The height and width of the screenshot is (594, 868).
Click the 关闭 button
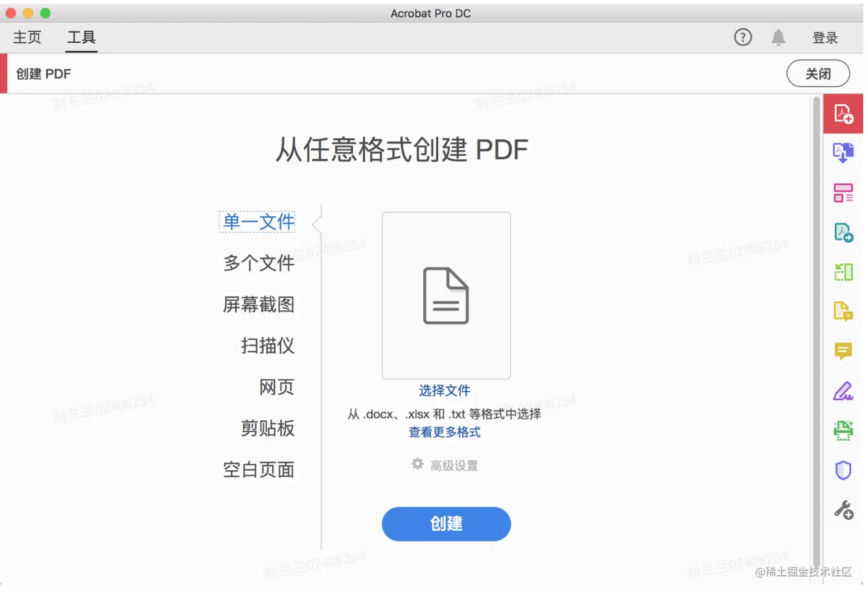point(818,74)
